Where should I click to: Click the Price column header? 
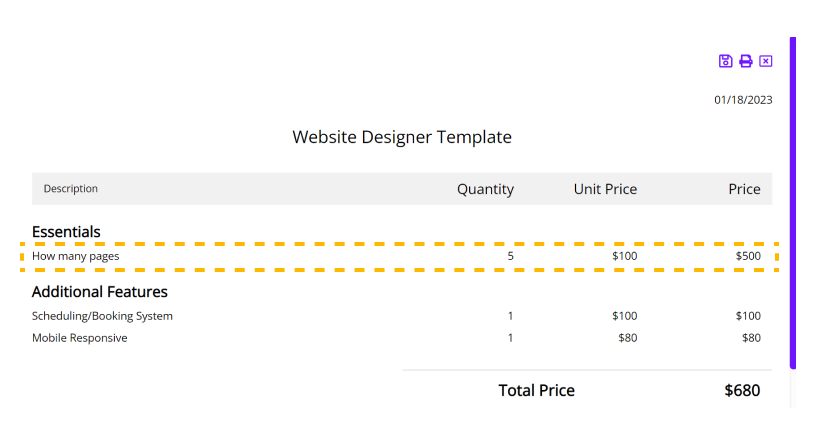tap(744, 189)
